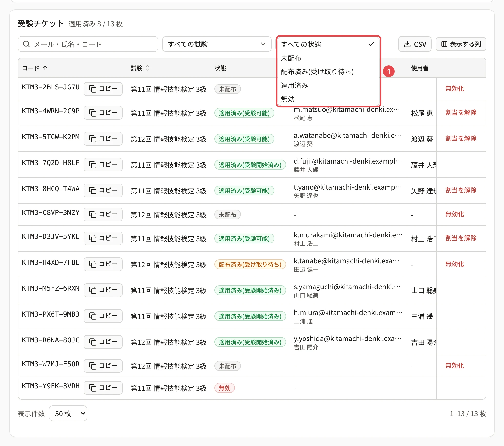Screen dimensions: 504x446
Task: Invalidate ticket KTM3-W7MJ-E5QR
Action: pyautogui.click(x=455, y=366)
